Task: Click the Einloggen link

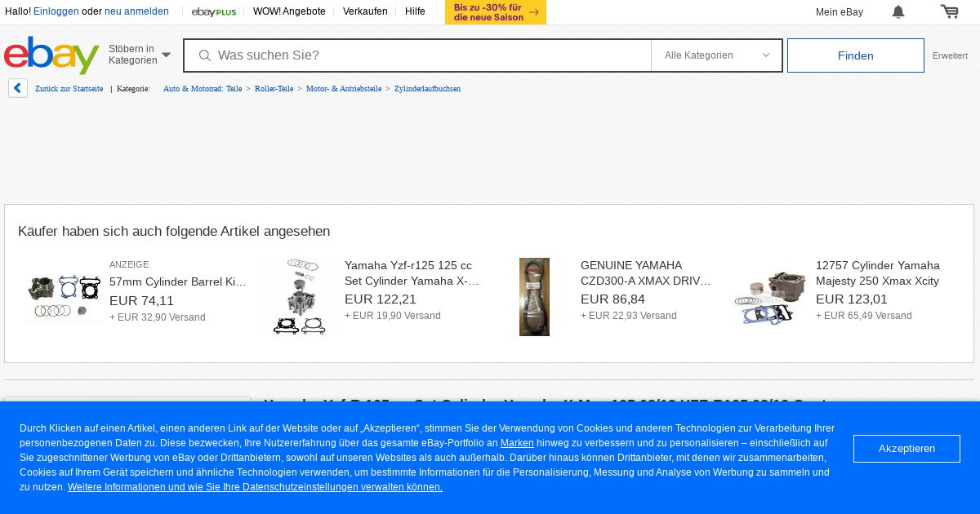Action: (x=56, y=11)
